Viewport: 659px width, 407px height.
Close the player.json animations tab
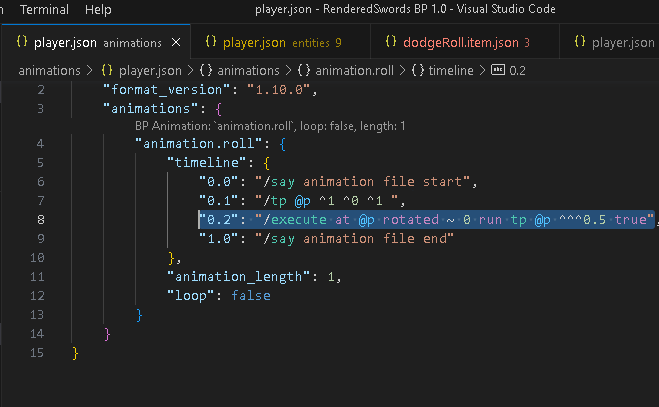[x=176, y=42]
